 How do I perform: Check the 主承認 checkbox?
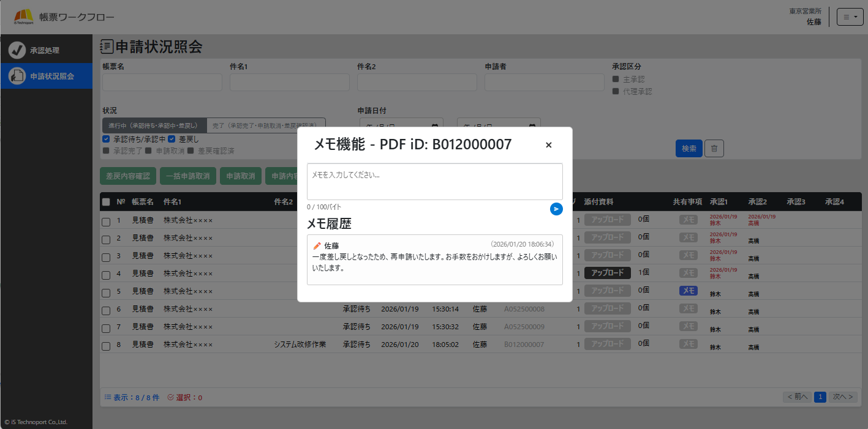coord(616,80)
